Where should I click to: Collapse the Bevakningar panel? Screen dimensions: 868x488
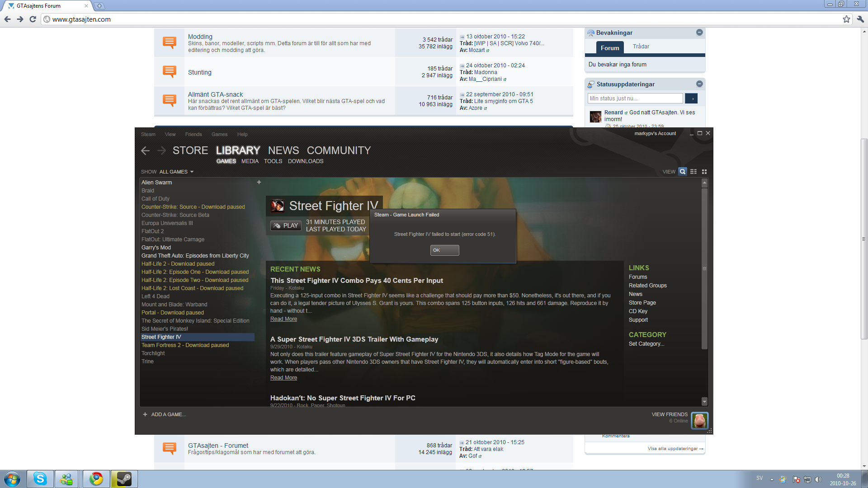[x=699, y=33]
